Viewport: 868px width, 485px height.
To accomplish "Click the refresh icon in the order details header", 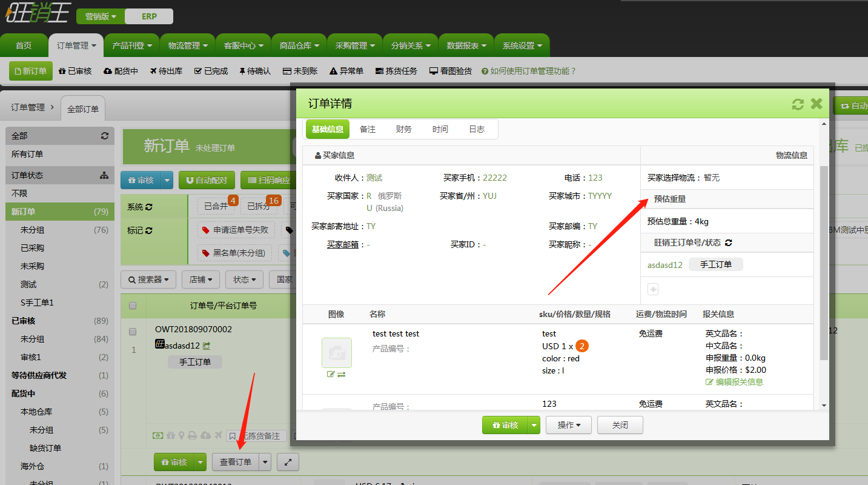I will [798, 104].
